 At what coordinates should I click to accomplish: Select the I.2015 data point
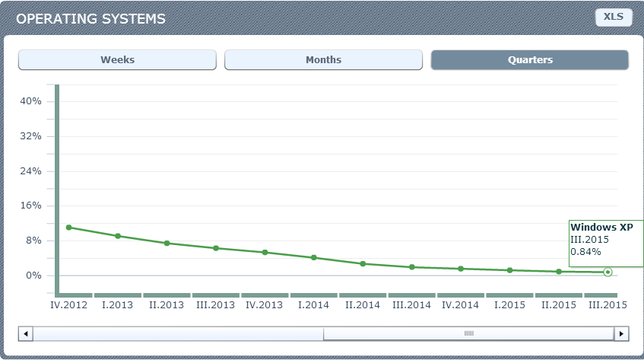point(509,270)
